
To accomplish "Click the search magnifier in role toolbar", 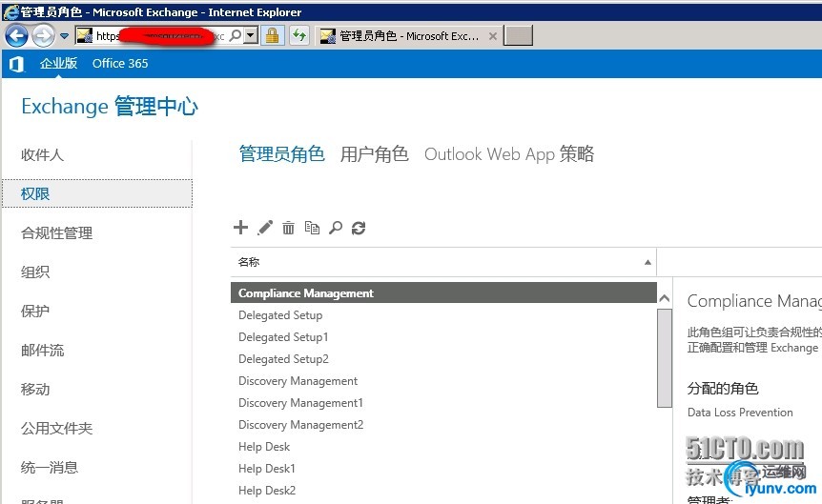I will tap(336, 228).
